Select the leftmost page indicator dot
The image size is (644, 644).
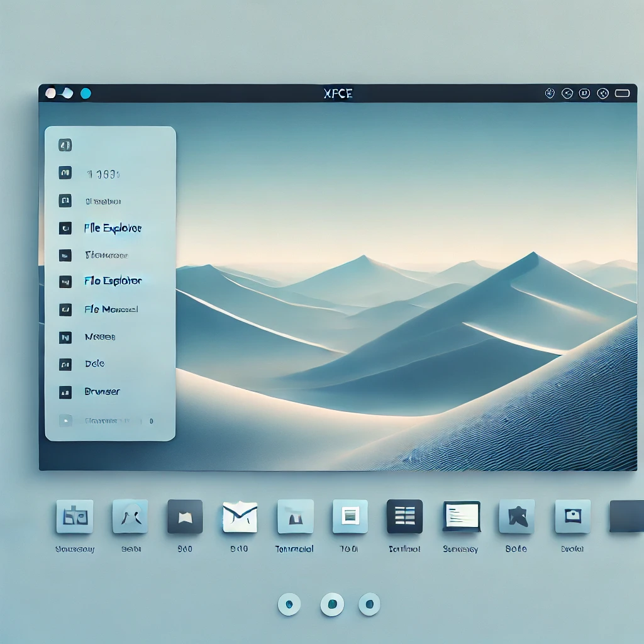pyautogui.click(x=289, y=604)
